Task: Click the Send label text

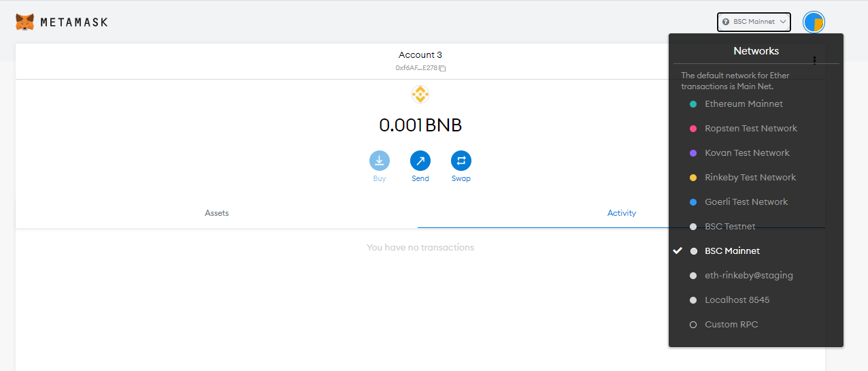Action: (420, 178)
